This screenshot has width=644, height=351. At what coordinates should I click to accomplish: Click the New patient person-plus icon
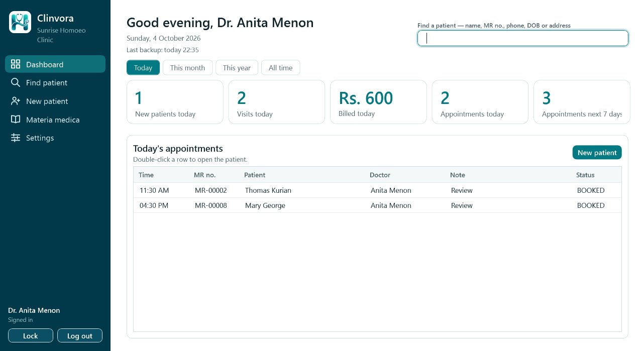point(16,101)
